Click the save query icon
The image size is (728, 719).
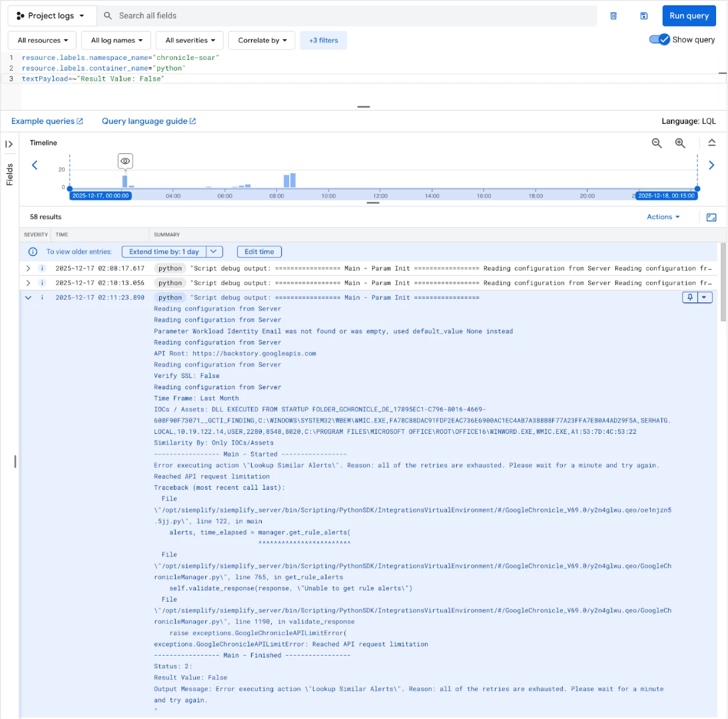643,16
